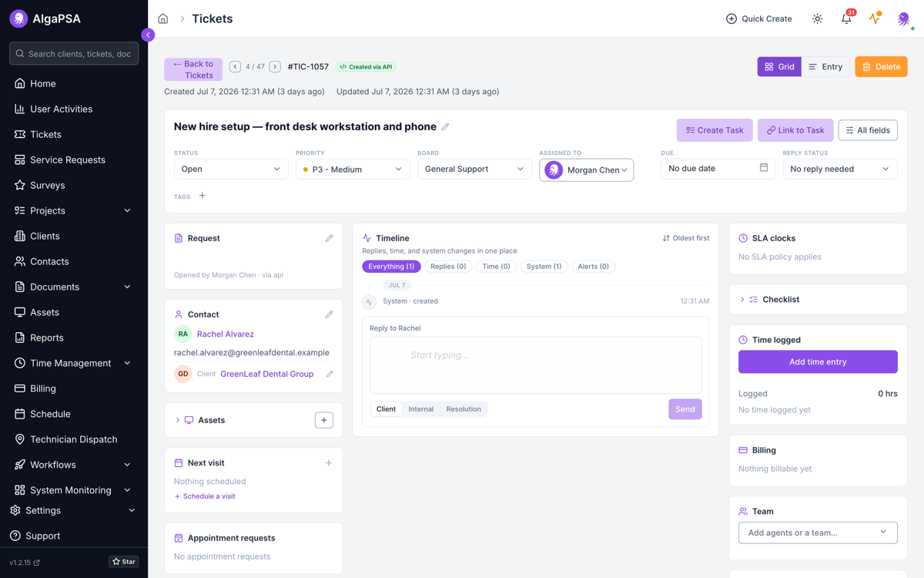This screenshot has height=578, width=924.
Task: Open the Status dropdown showing Open
Action: click(231, 169)
